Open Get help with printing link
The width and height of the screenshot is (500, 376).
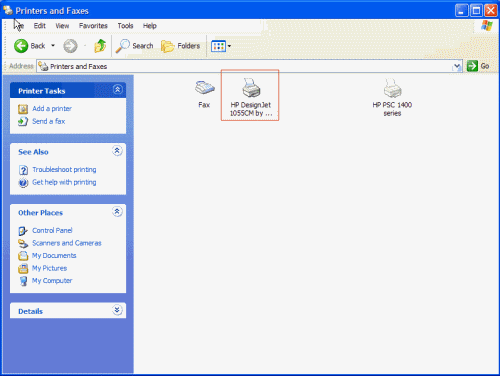coord(64,182)
